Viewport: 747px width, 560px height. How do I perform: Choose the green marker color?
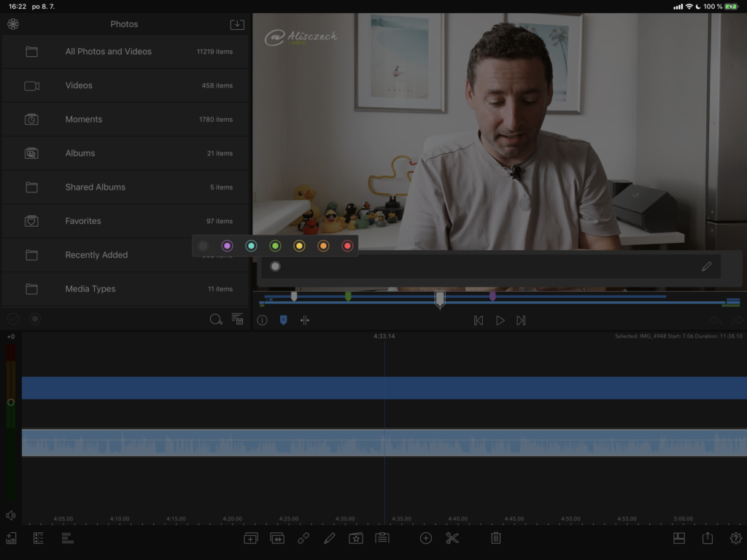click(x=275, y=246)
